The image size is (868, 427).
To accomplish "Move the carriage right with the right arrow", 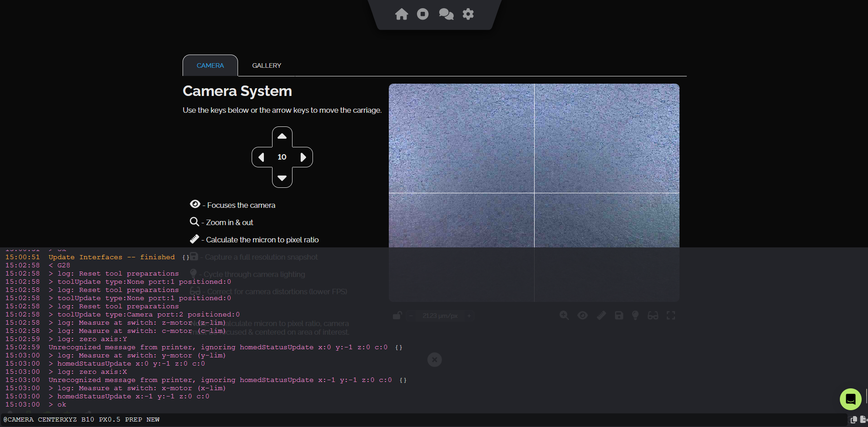I will [x=303, y=157].
